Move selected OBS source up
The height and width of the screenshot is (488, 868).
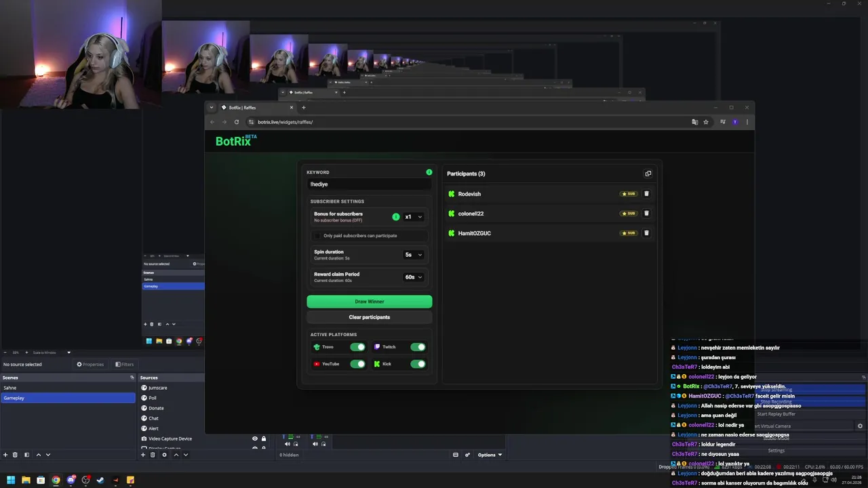click(176, 455)
